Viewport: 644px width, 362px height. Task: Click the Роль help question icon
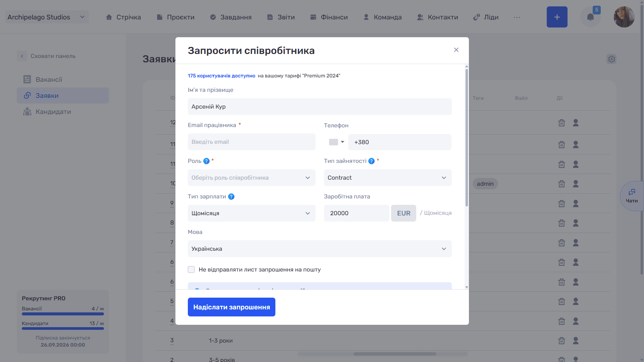207,161
